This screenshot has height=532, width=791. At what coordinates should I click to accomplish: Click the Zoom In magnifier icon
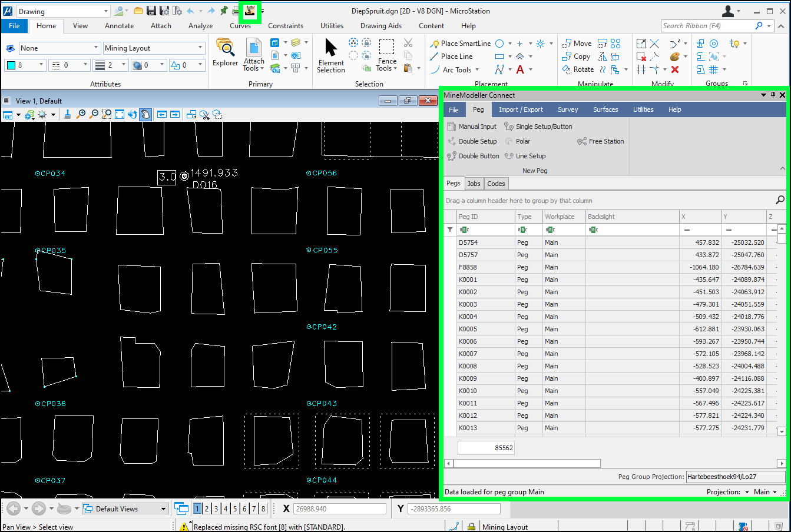click(81, 115)
